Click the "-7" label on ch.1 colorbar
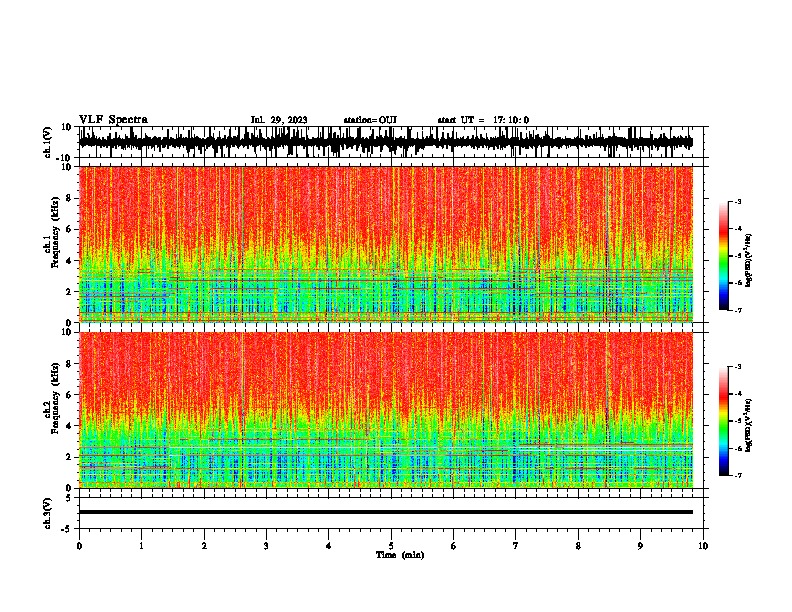Image resolution: width=792 pixels, height=612 pixels. pyautogui.click(x=737, y=310)
